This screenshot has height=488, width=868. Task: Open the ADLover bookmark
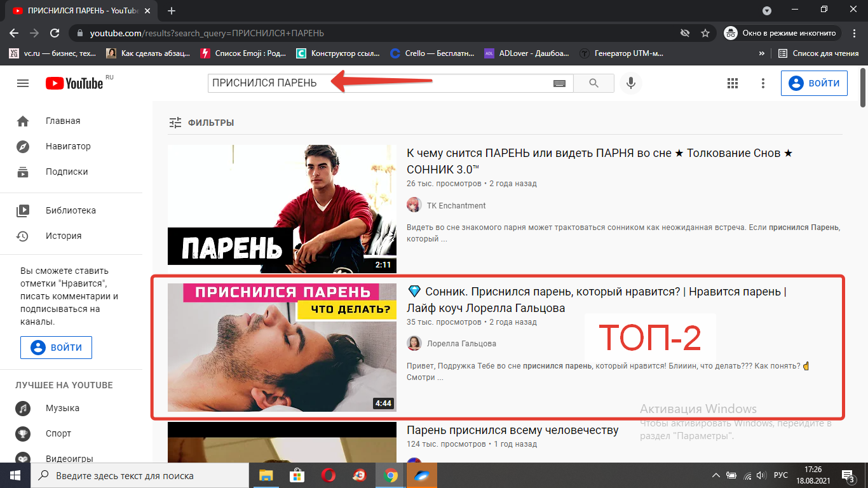coord(527,53)
